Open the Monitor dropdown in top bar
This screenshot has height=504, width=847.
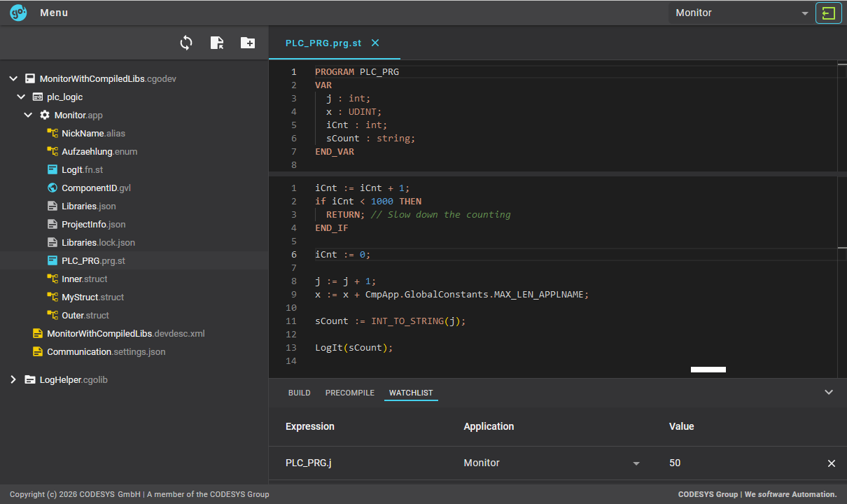pos(741,13)
